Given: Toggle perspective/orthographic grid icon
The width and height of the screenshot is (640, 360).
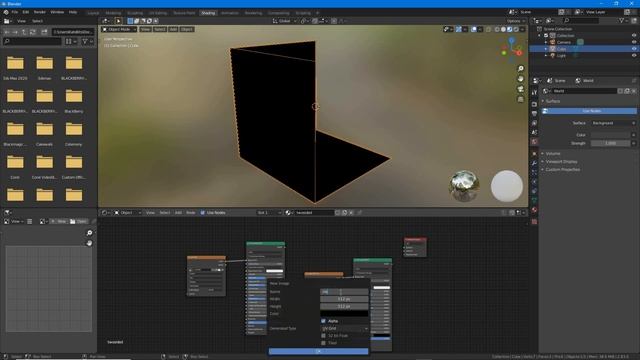Looking at the screenshot, I should tap(520, 99).
